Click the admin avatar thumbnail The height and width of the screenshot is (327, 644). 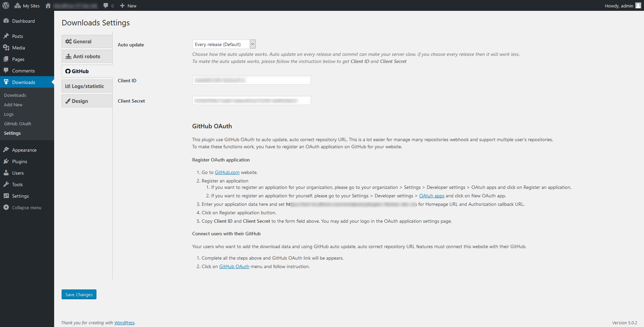[x=638, y=5]
